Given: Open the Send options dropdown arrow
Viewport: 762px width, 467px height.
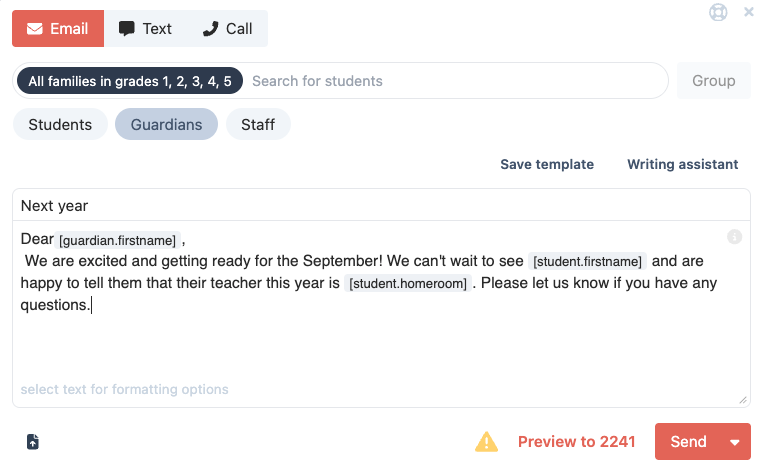Looking at the screenshot, I should point(736,442).
